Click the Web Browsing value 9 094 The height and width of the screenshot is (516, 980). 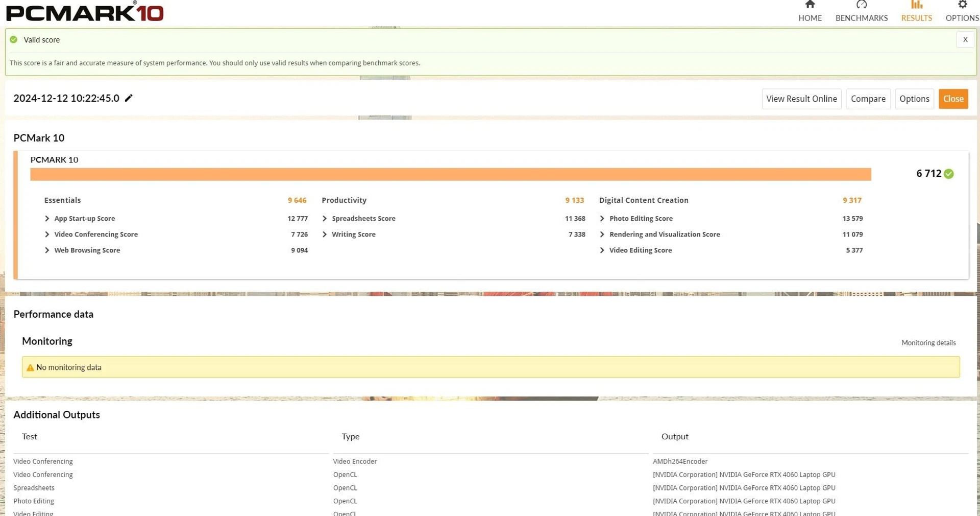[x=300, y=250]
